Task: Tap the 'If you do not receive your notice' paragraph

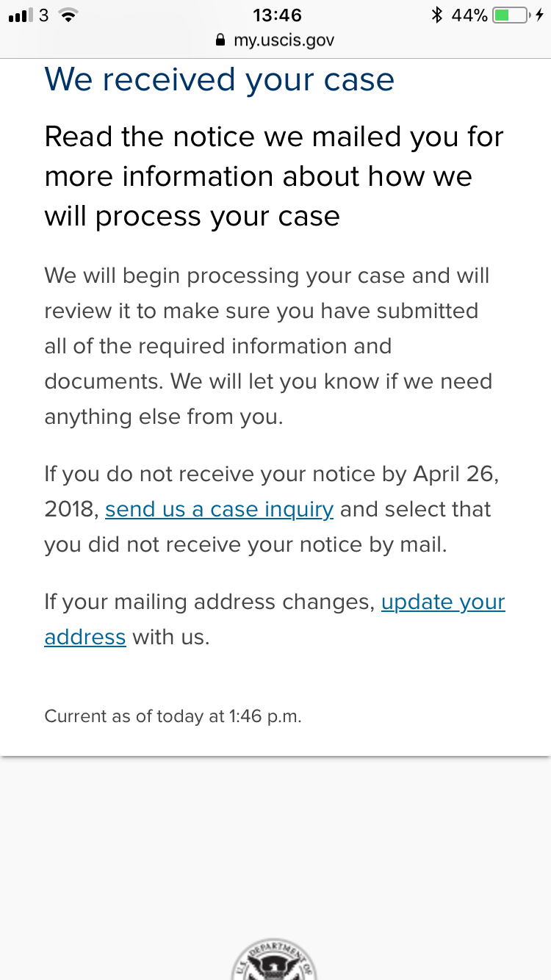Action: point(272,509)
